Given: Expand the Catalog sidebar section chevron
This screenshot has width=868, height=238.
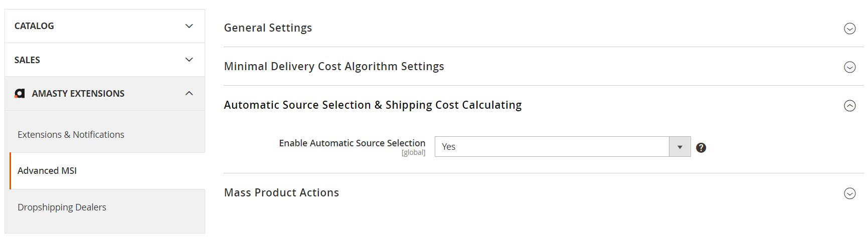Looking at the screenshot, I should tap(189, 26).
